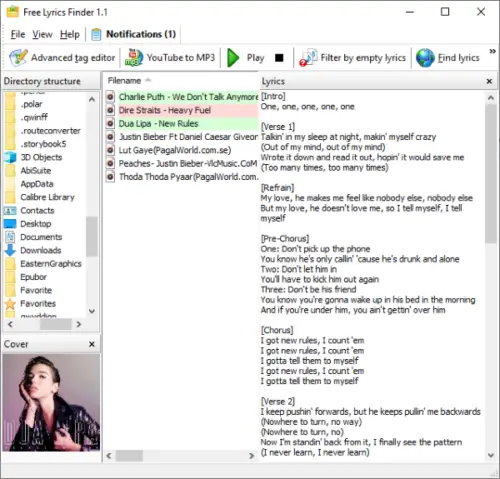The height and width of the screenshot is (479, 500).
Task: Open the View menu
Action: [x=42, y=34]
